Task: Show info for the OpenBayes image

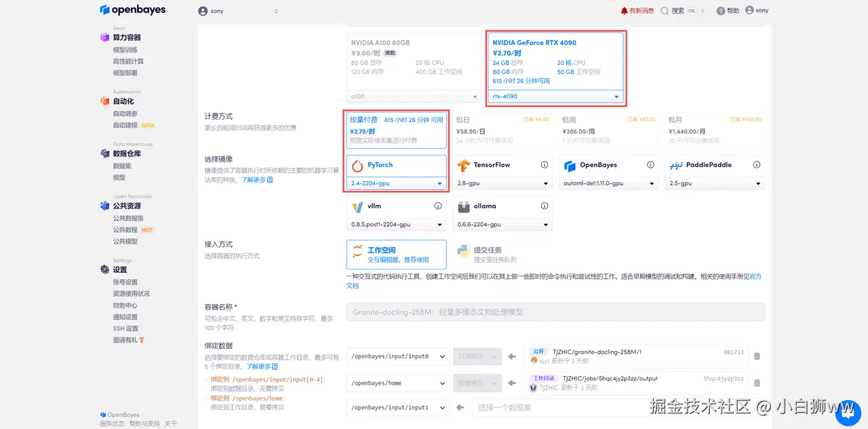Action: [651, 165]
